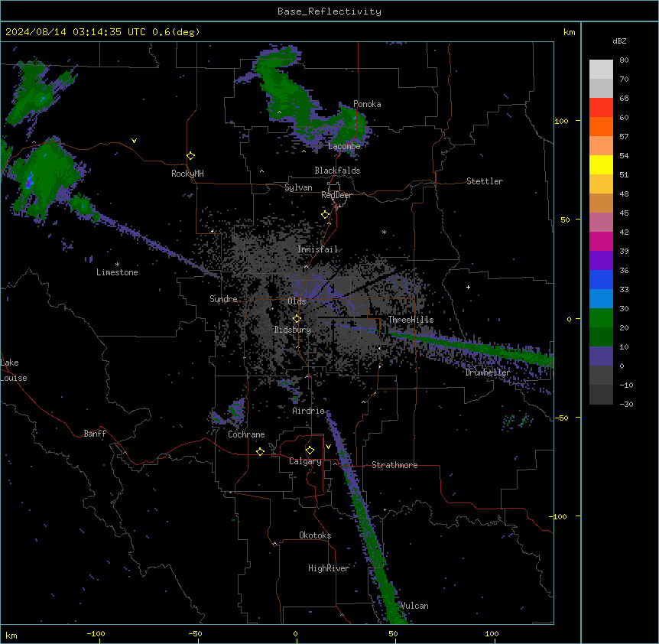The height and width of the screenshot is (644, 659).
Task: Pick the magenta legend swatch between 42 and 39
Action: tap(601, 242)
